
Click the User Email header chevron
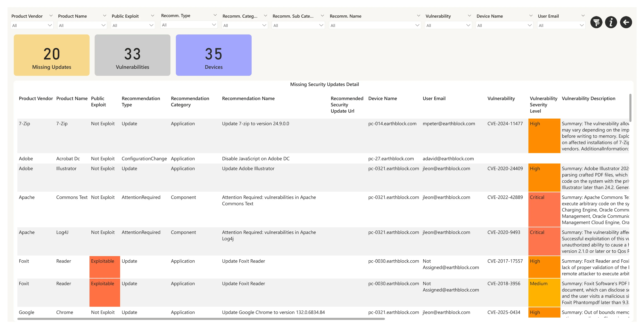click(583, 16)
